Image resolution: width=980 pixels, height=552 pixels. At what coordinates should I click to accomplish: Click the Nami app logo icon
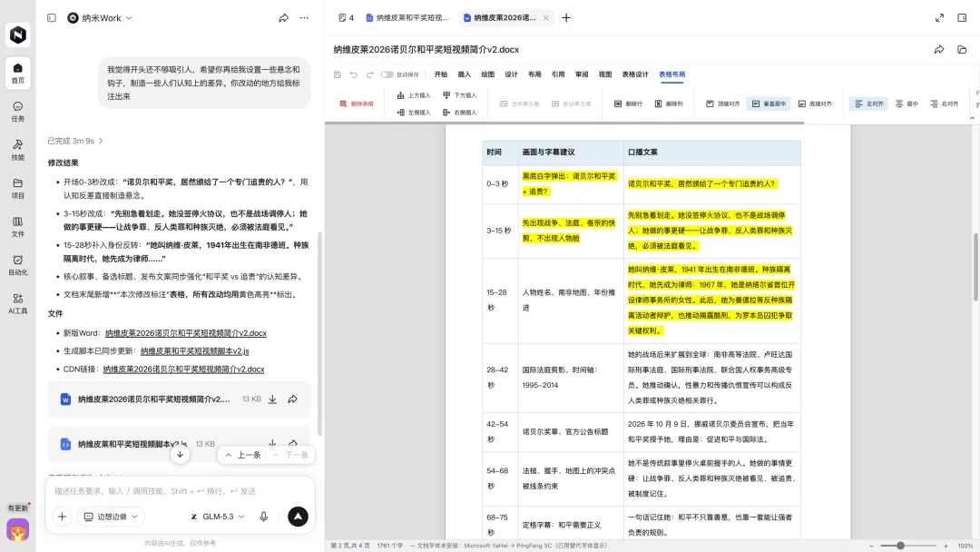tap(18, 34)
